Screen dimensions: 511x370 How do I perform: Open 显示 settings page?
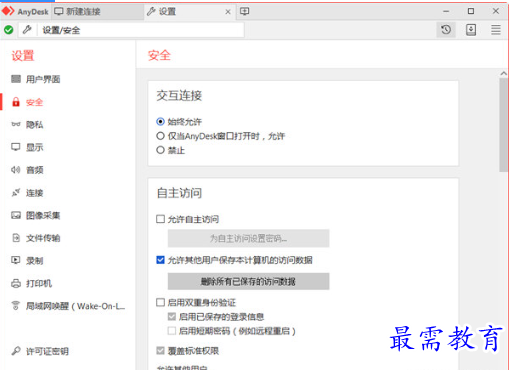click(35, 147)
